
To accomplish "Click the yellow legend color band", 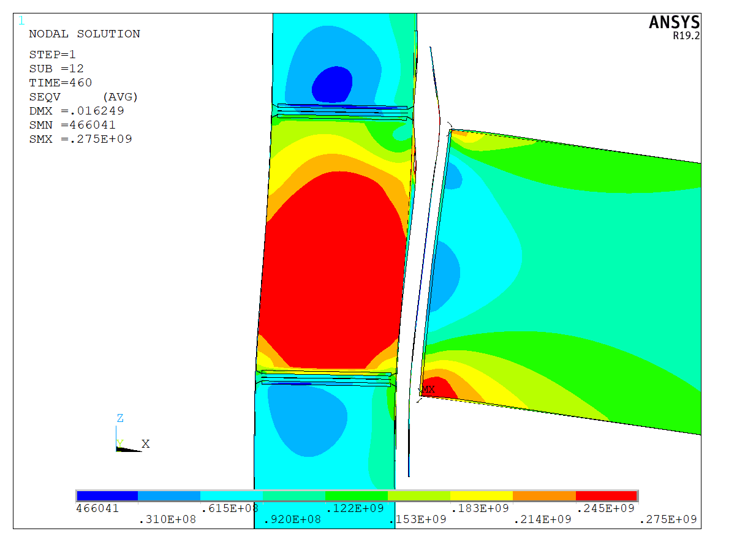I will coord(482,495).
